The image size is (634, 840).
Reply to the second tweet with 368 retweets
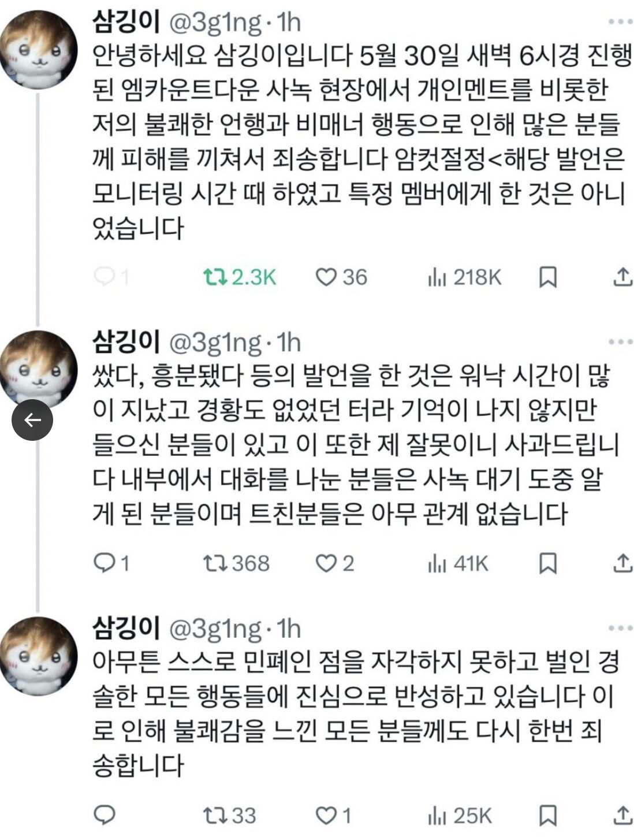point(105,563)
